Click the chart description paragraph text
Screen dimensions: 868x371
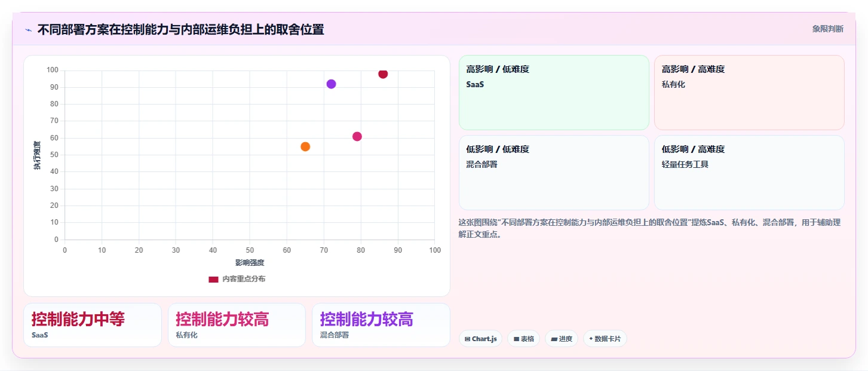point(649,228)
